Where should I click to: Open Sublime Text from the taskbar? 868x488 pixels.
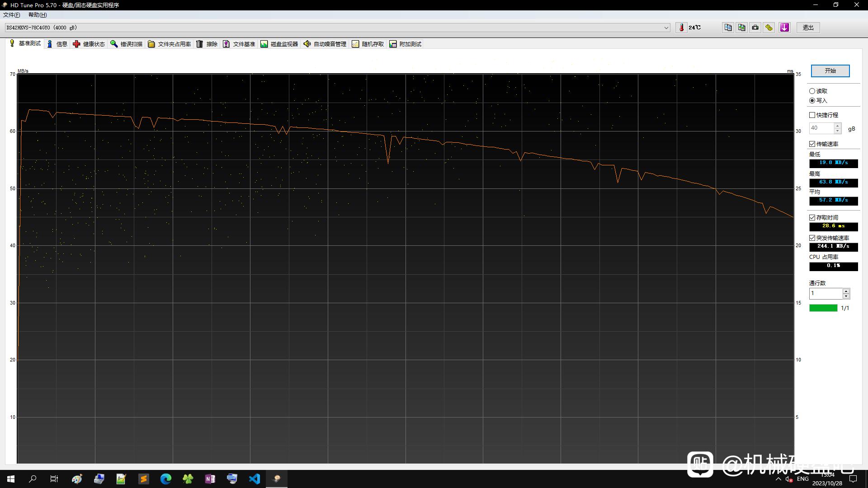coord(143,479)
